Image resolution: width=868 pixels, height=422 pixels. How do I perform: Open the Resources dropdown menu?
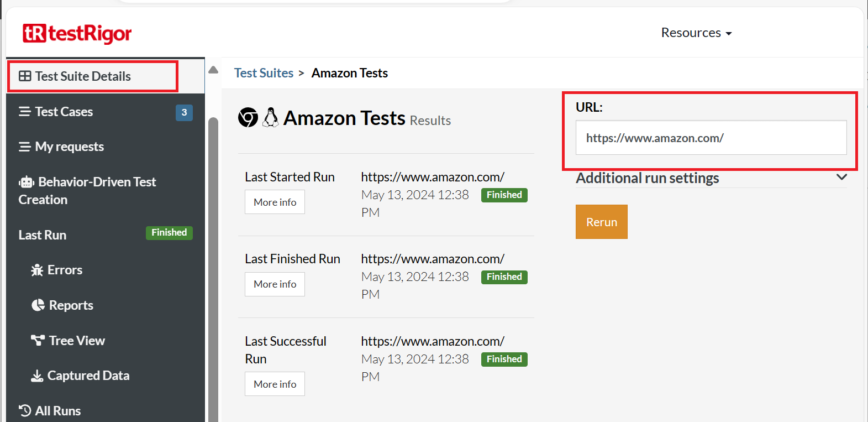click(x=696, y=33)
